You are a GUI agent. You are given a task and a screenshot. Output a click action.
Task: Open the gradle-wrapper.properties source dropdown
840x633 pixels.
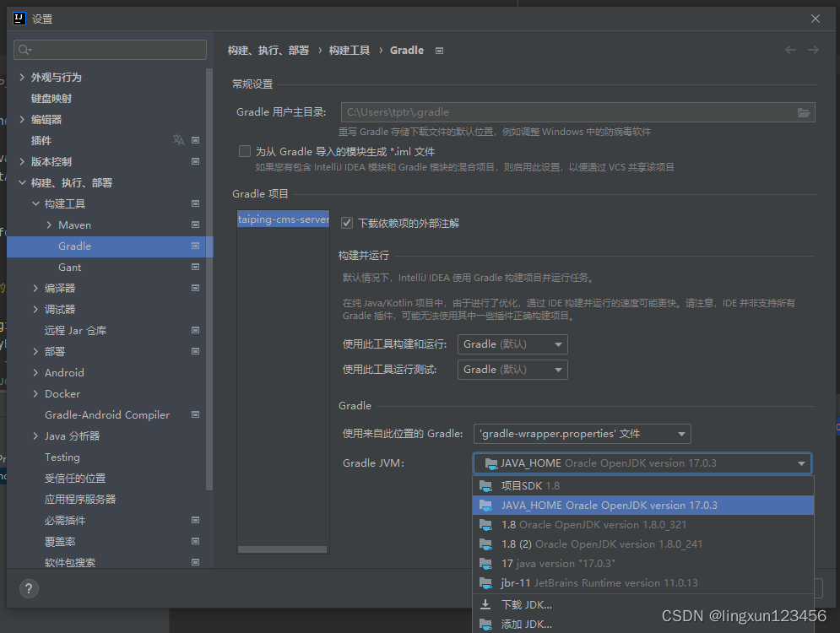[583, 434]
